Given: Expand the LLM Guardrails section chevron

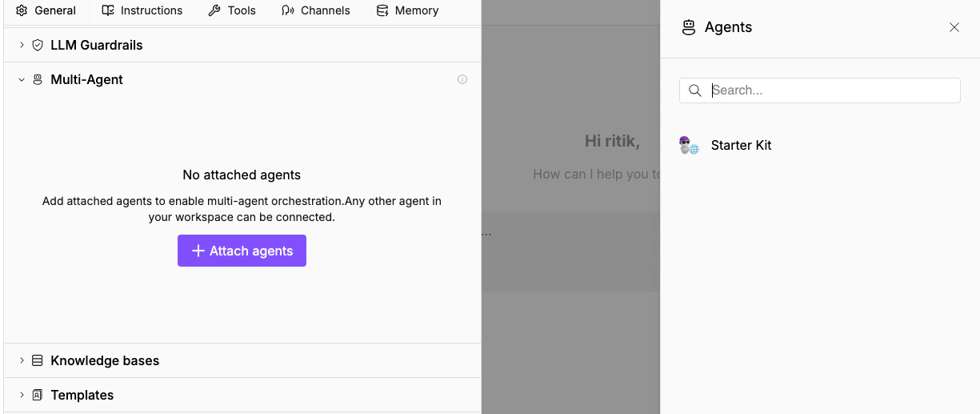Looking at the screenshot, I should pos(22,45).
